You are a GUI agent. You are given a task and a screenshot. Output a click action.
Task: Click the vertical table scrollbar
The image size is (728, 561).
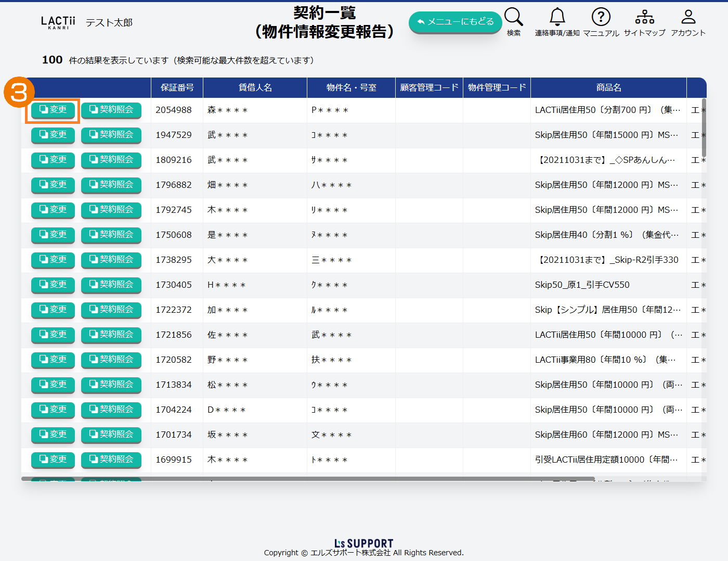pyautogui.click(x=704, y=127)
